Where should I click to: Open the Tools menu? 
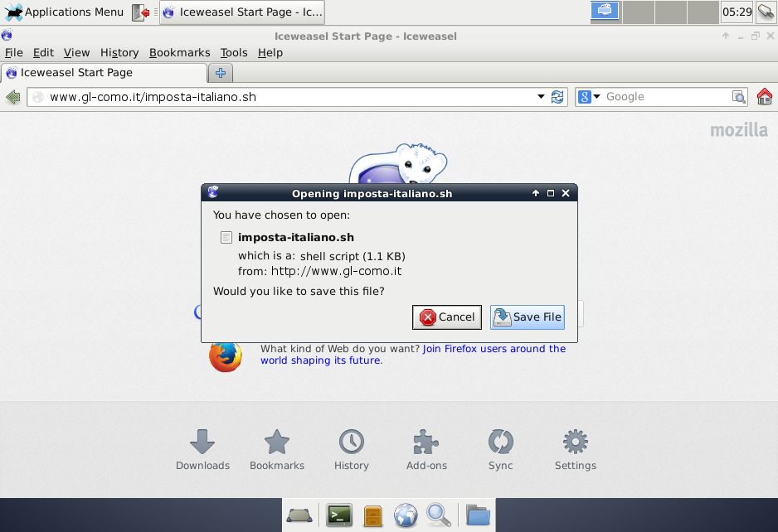(x=234, y=52)
